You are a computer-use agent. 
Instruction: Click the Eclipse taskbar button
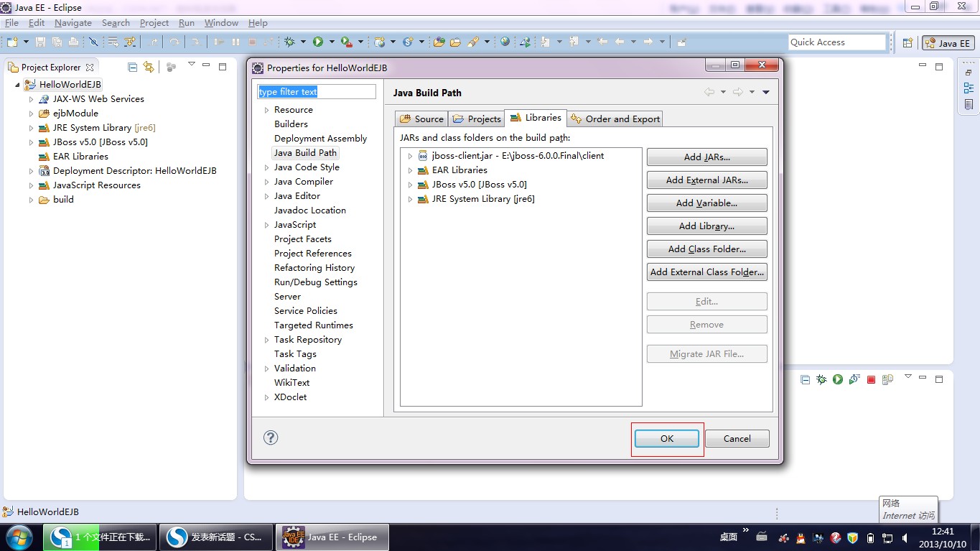pos(331,537)
